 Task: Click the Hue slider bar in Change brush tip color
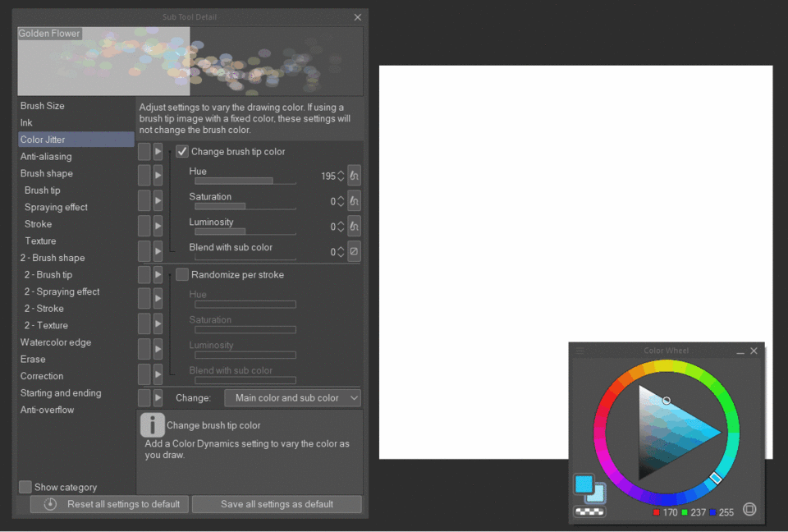click(245, 181)
